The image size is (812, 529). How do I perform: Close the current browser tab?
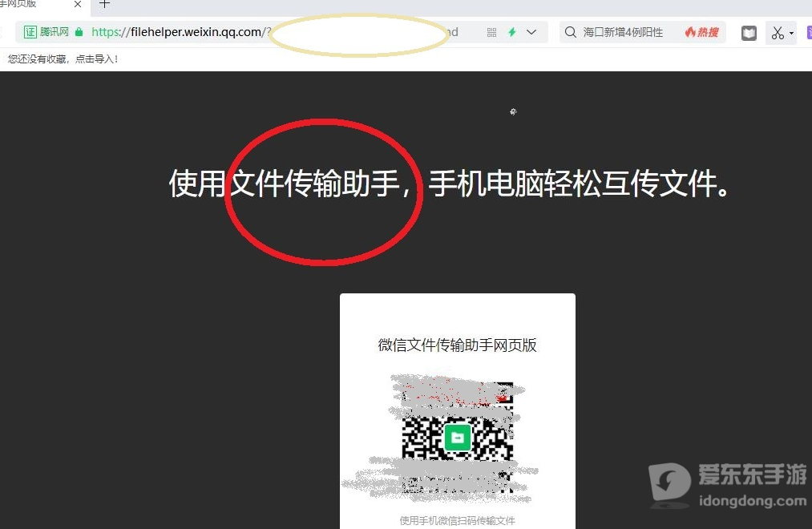click(x=78, y=4)
